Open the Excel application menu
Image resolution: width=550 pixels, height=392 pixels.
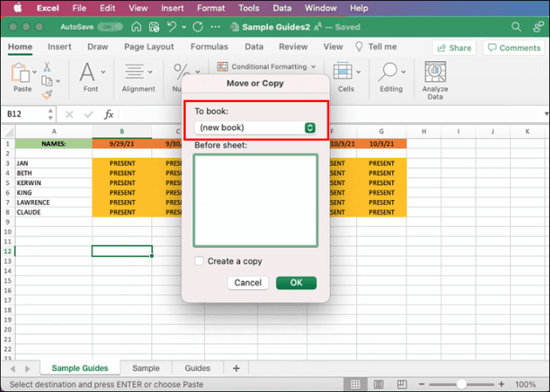(48, 8)
